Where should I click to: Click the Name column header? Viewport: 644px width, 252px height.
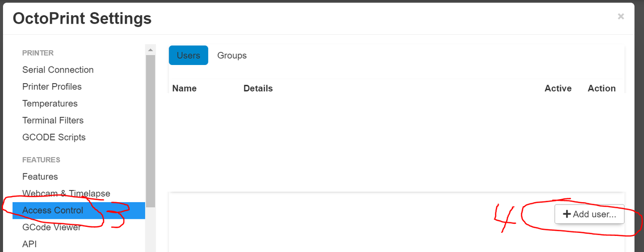[184, 88]
